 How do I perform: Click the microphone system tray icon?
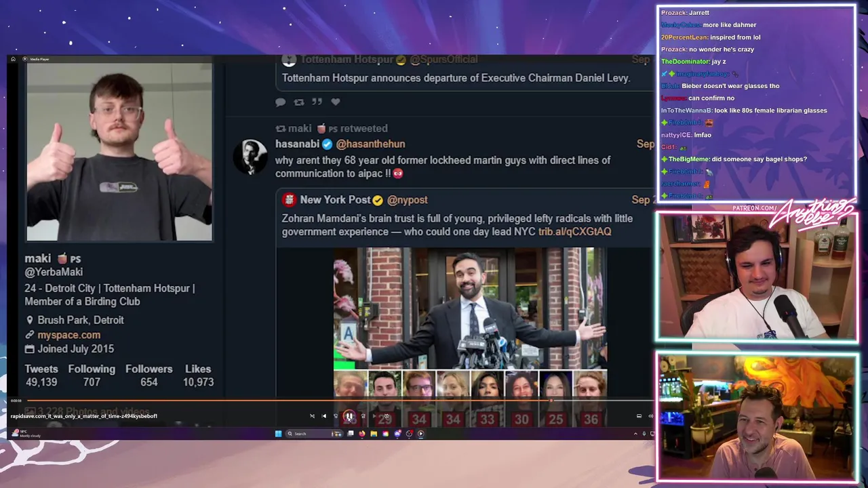pyautogui.click(x=644, y=434)
